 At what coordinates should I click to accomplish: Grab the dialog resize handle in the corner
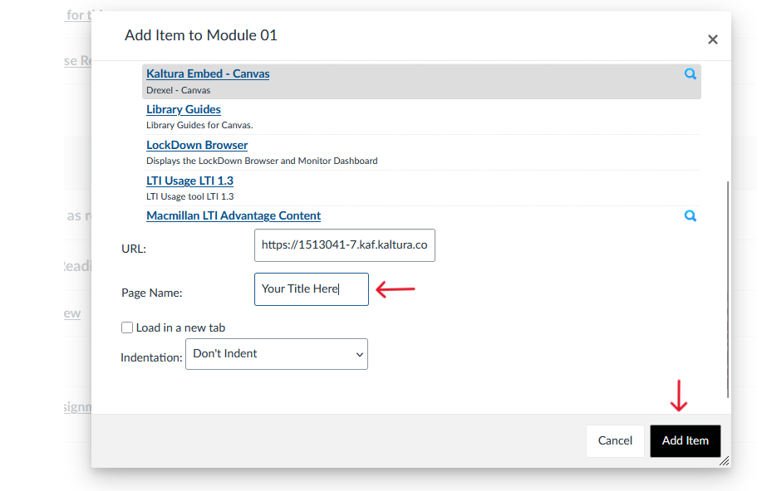pyautogui.click(x=725, y=461)
